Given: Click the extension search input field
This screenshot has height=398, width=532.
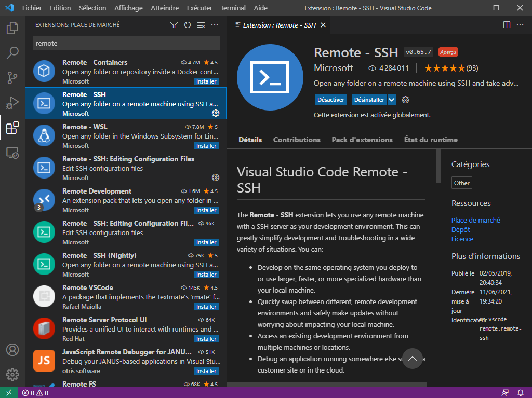Looking at the screenshot, I should [x=126, y=44].
